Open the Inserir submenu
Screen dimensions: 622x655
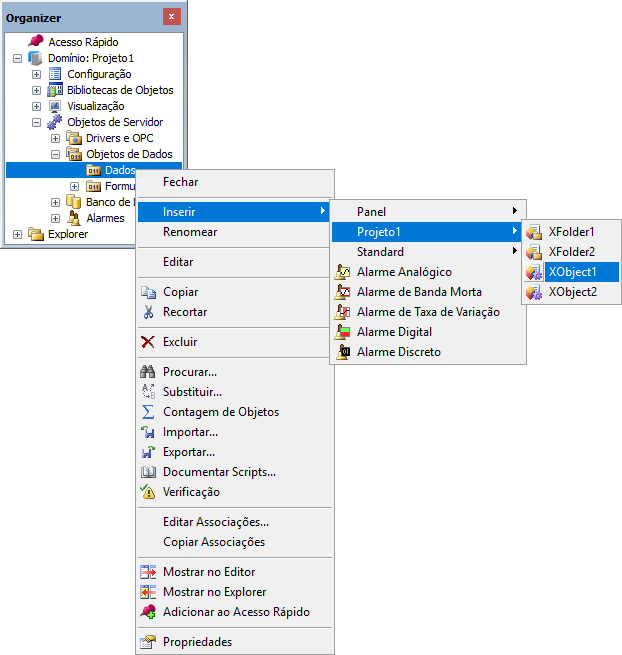234,212
